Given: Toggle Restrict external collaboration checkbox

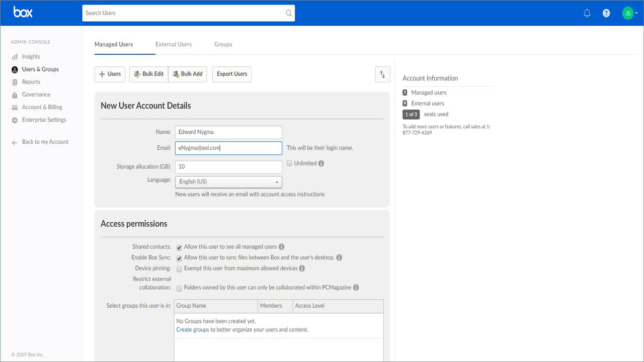Looking at the screenshot, I should (179, 288).
